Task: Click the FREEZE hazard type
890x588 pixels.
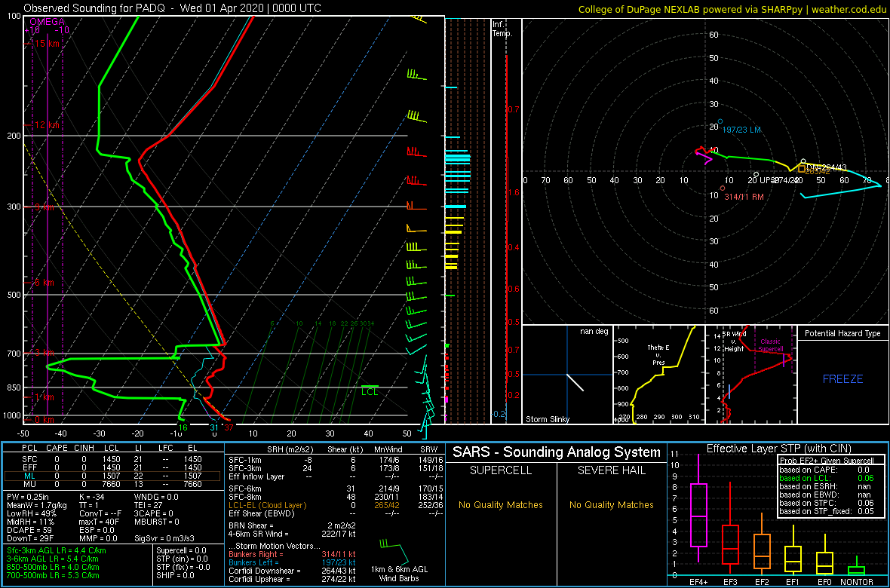Action: point(843,378)
